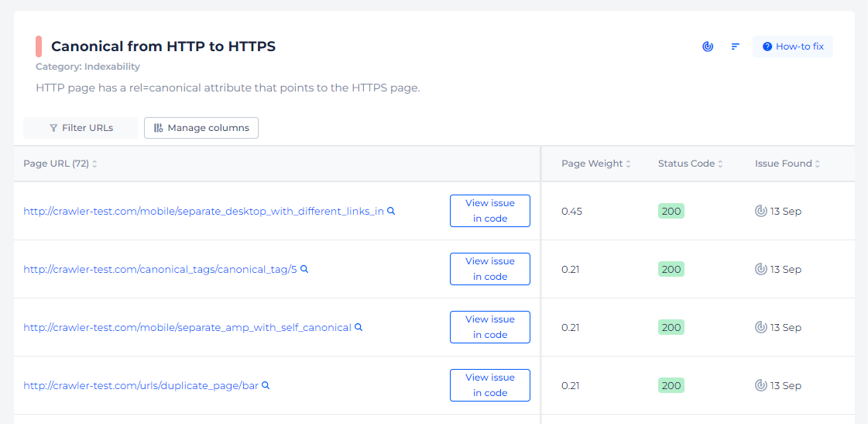Open the How-to fix help button
Viewport: 868px width, 424px height.
coord(793,47)
